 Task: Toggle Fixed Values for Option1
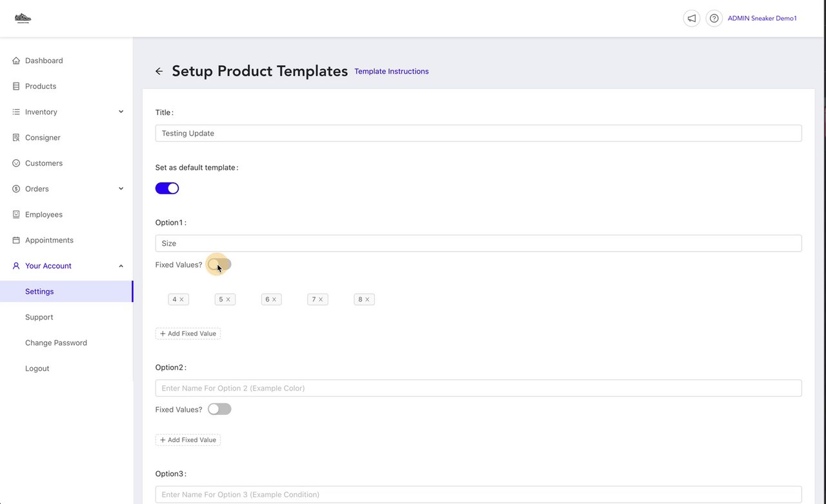pyautogui.click(x=219, y=265)
